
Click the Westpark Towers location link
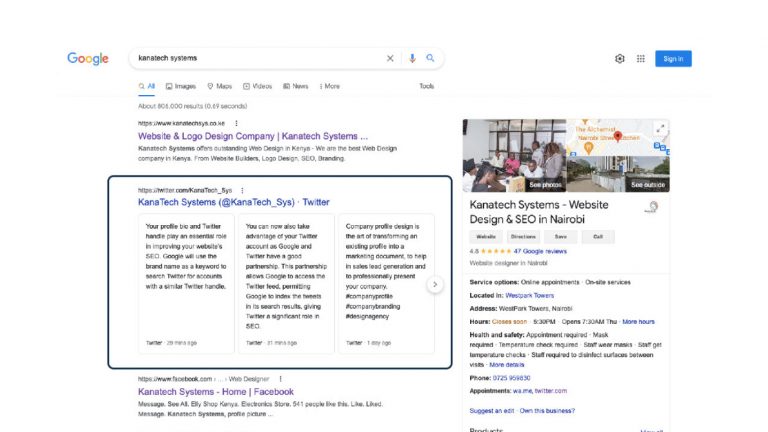point(529,295)
